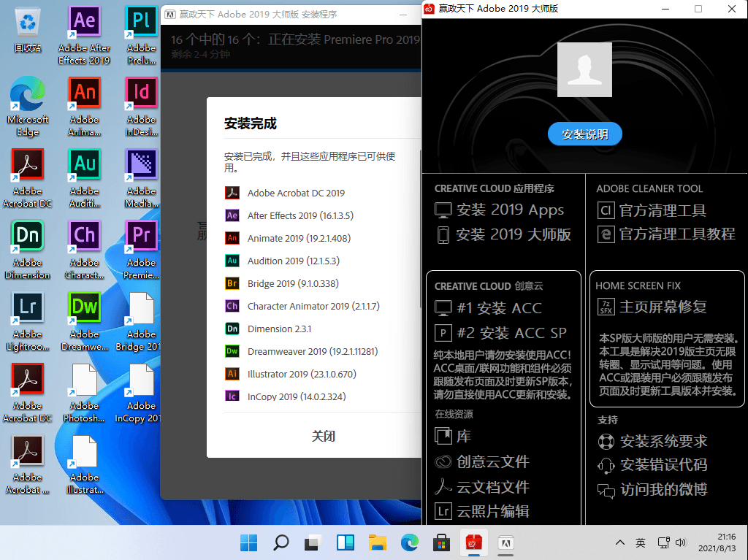This screenshot has height=560, width=748.
Task: Open 安装错误代码 support link
Action: click(x=652, y=464)
